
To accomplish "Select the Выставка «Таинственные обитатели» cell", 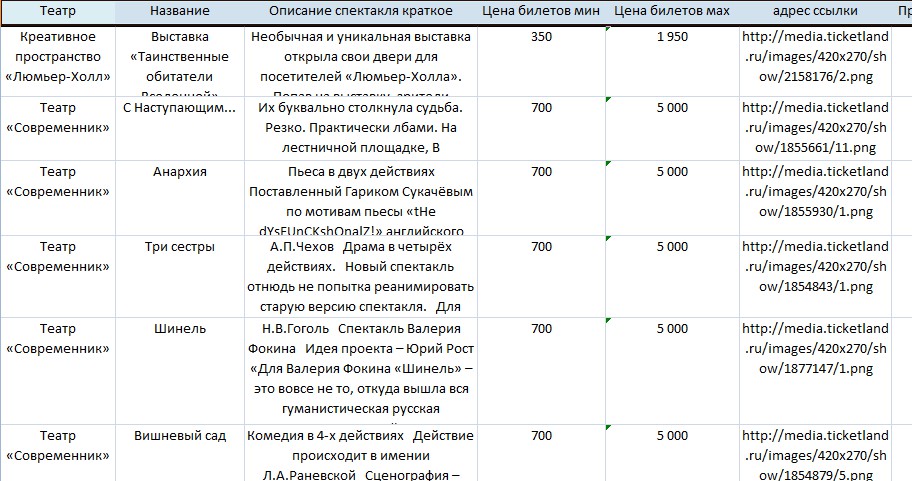I will [x=180, y=62].
